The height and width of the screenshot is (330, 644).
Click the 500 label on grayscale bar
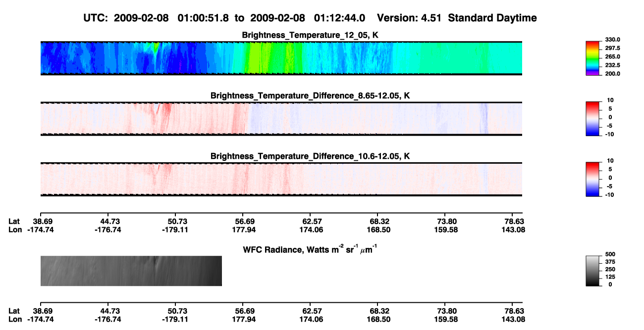click(610, 253)
